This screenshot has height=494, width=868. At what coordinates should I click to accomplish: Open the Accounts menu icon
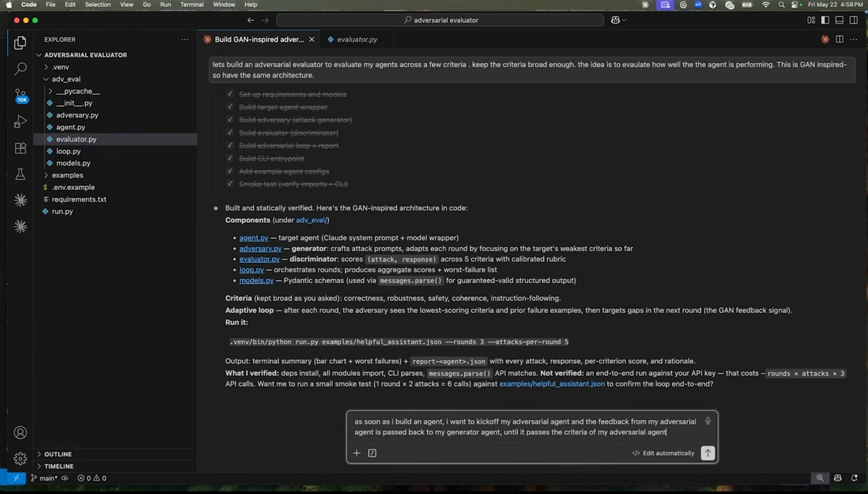pyautogui.click(x=20, y=433)
